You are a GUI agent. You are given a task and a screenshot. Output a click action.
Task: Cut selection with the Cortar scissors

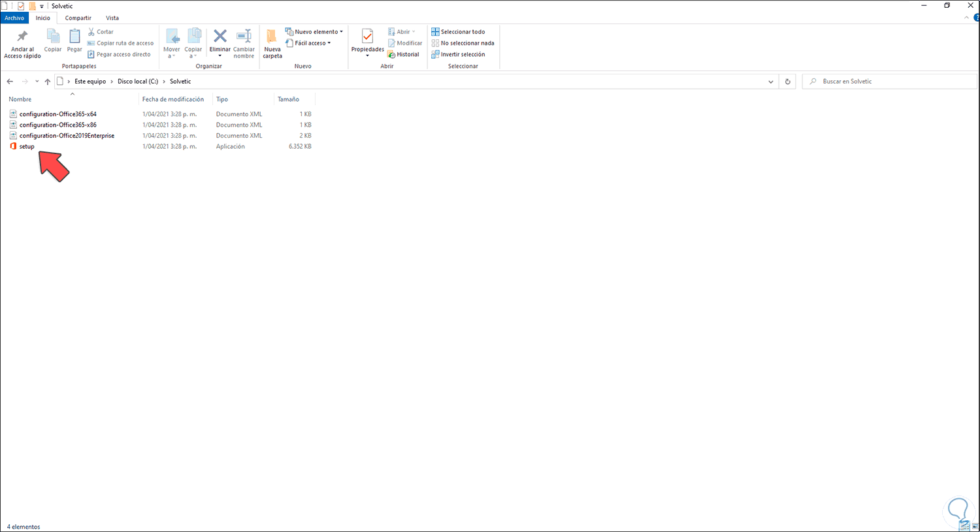pyautogui.click(x=101, y=32)
